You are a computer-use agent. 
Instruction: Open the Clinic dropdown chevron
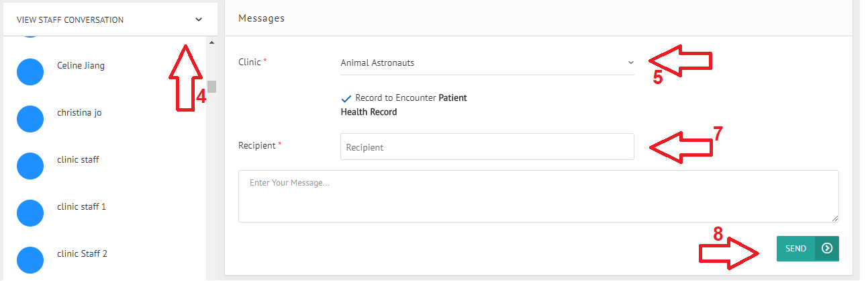coord(630,63)
